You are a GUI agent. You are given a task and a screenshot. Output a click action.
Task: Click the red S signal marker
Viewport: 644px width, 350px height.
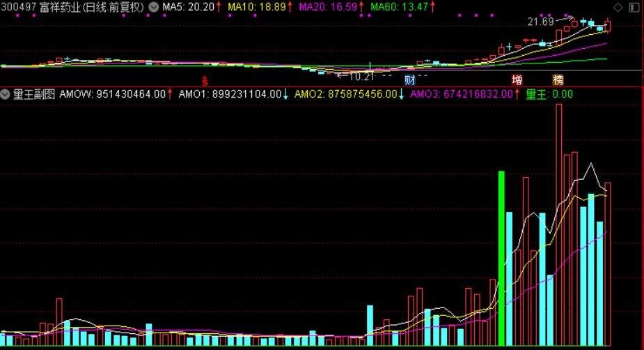tap(205, 81)
